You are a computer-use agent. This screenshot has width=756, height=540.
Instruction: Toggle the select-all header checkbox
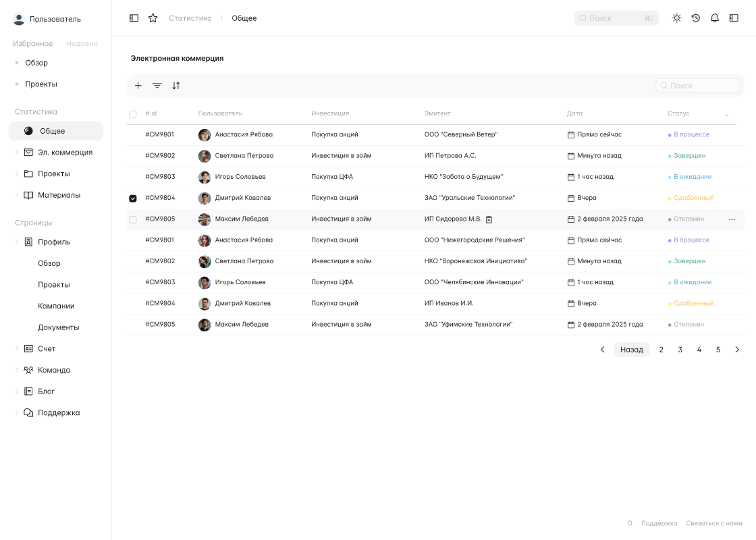(133, 114)
